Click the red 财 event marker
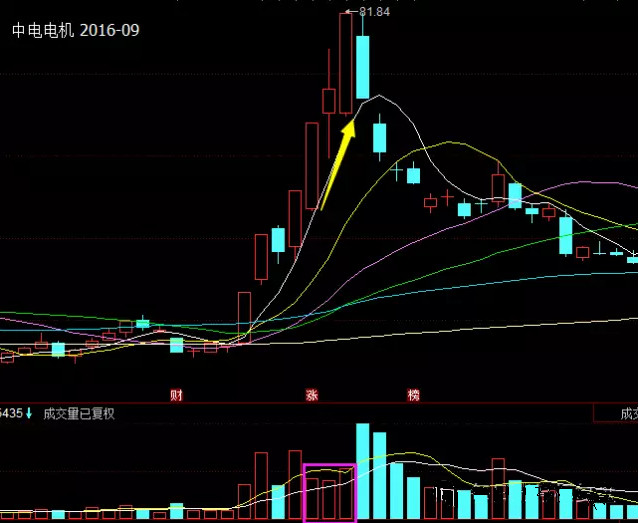639x523 pixels. [x=176, y=395]
